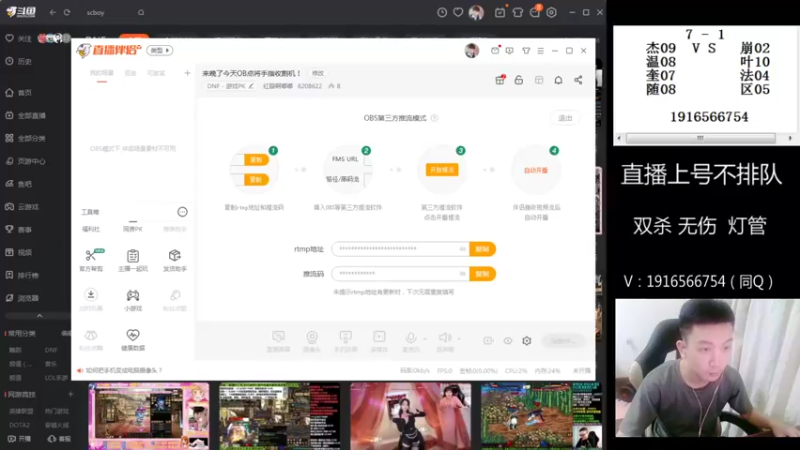Image resolution: width=800 pixels, height=450 pixels.
Task: Open the settings gear in bottom toolbar
Action: 527,340
